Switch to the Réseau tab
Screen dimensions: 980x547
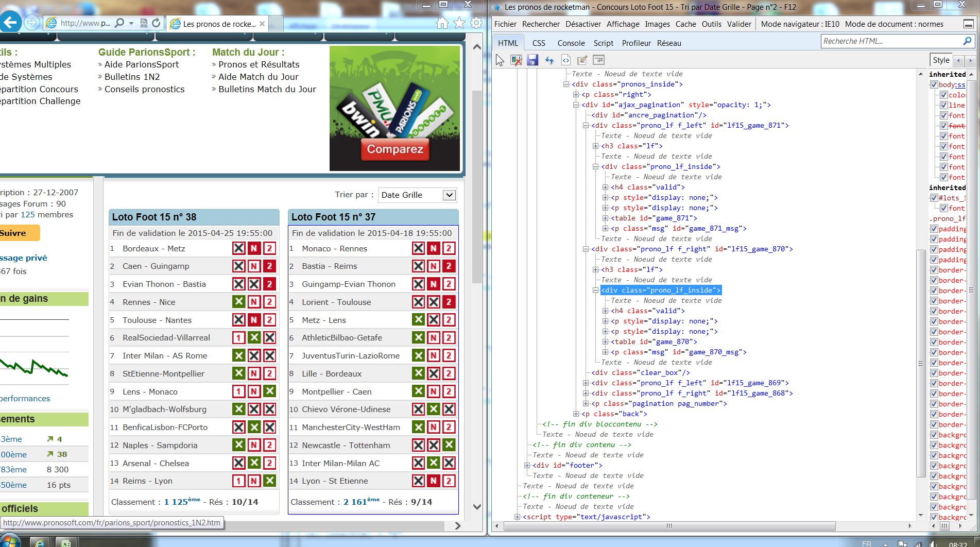pyautogui.click(x=669, y=43)
